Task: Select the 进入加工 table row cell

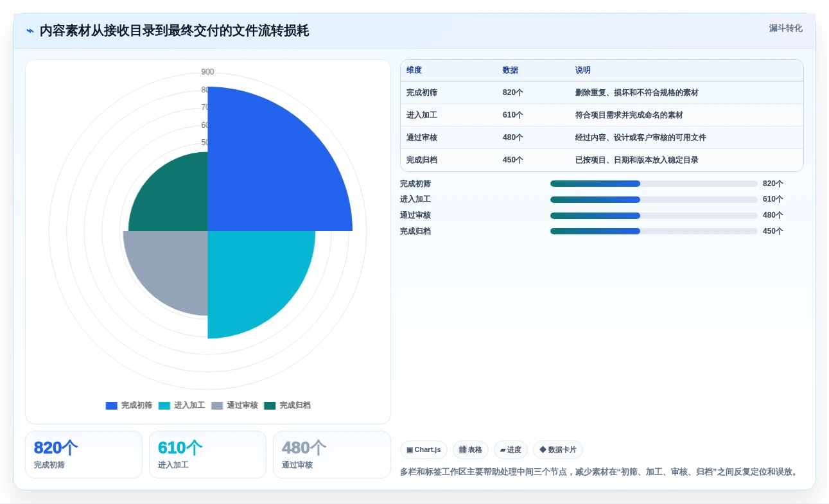Action: pos(422,116)
